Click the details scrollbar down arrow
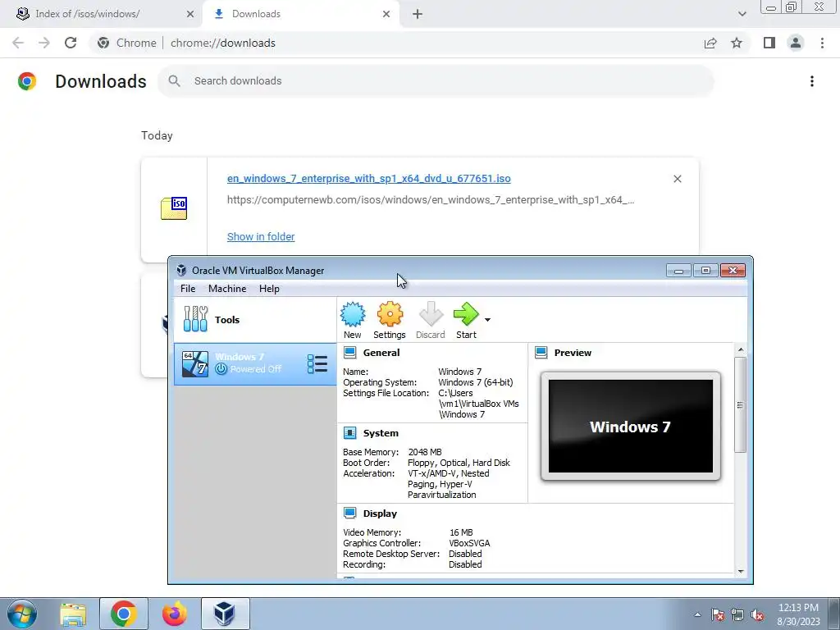The height and width of the screenshot is (630, 840). point(741,571)
